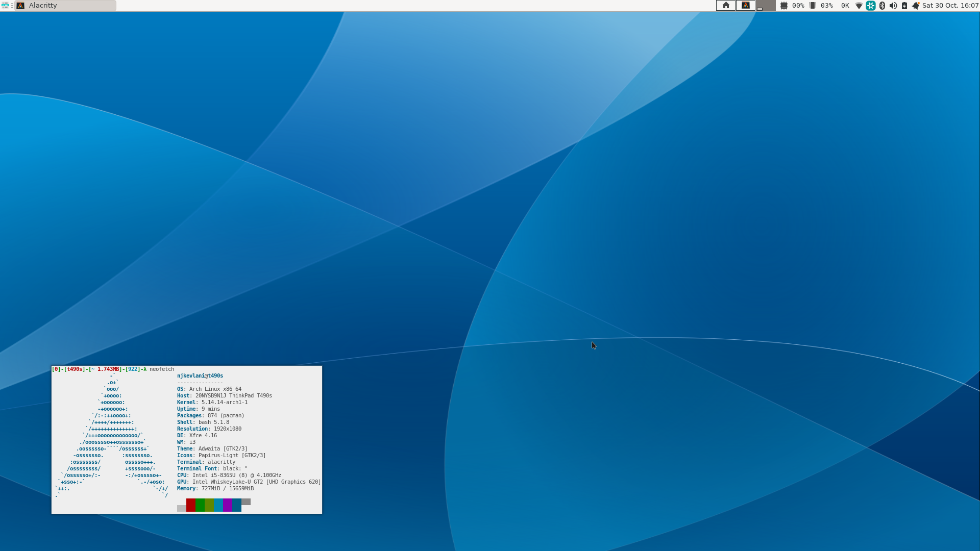This screenshot has width=980, height=551.
Task: Open the clock showing Sat 30 Oct, 16:07
Action: (950, 6)
